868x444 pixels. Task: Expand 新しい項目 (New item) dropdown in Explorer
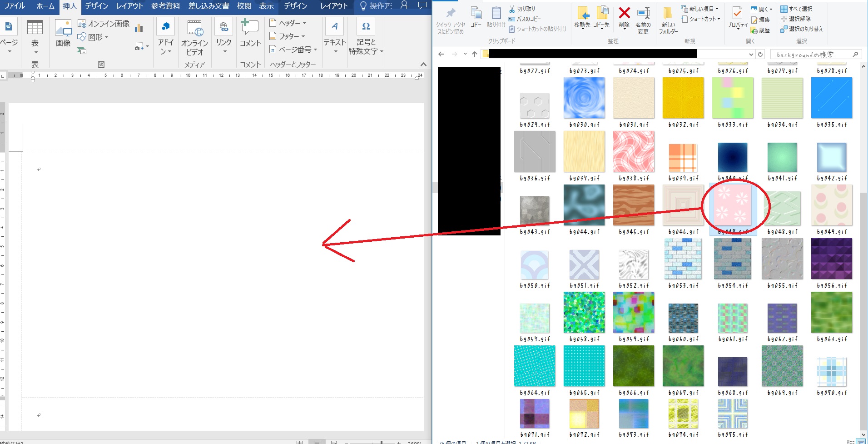coord(700,9)
